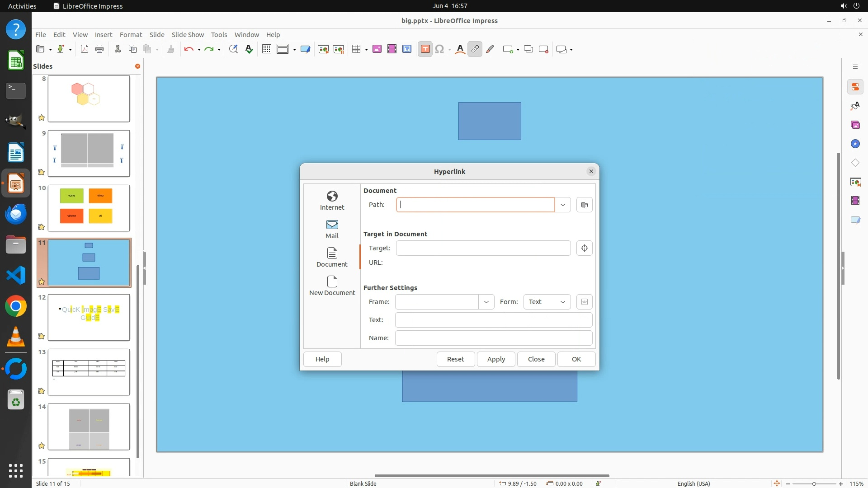Click the Insert Image toolbar icon
868x488 pixels.
pyautogui.click(x=377, y=49)
